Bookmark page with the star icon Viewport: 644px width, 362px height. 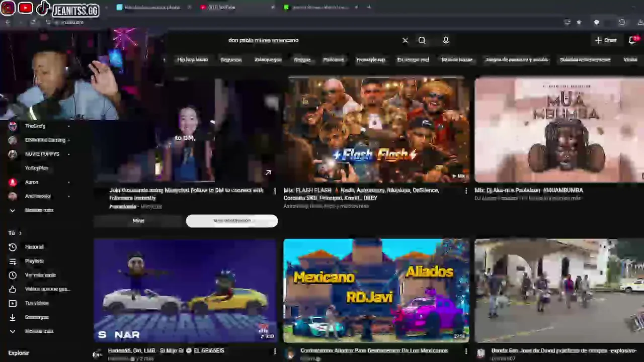(x=579, y=22)
